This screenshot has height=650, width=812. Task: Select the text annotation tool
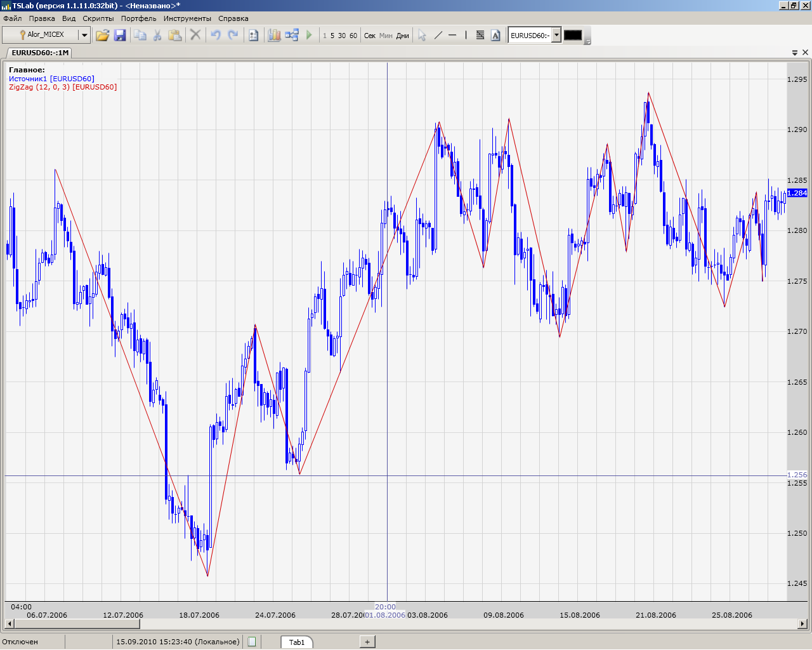coord(495,36)
